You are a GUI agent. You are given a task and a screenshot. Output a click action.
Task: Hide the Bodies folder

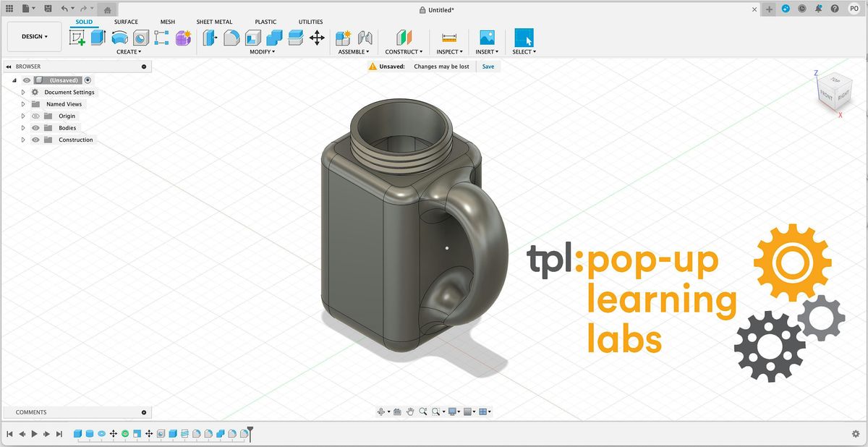pos(35,128)
